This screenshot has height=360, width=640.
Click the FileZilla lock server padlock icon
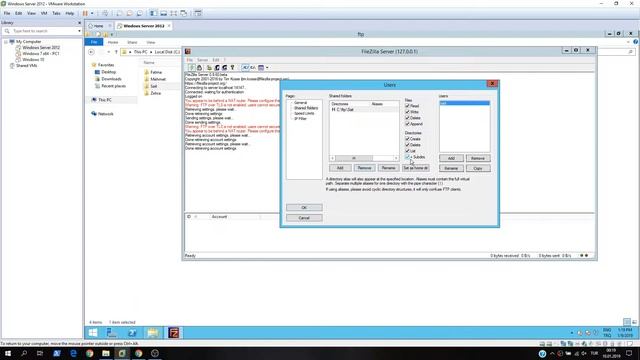pyautogui.click(x=200, y=68)
